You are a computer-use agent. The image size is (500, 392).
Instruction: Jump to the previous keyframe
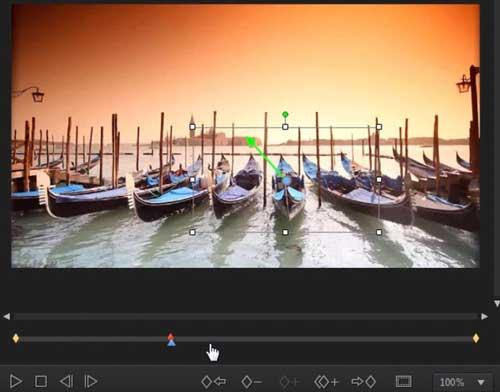214,382
